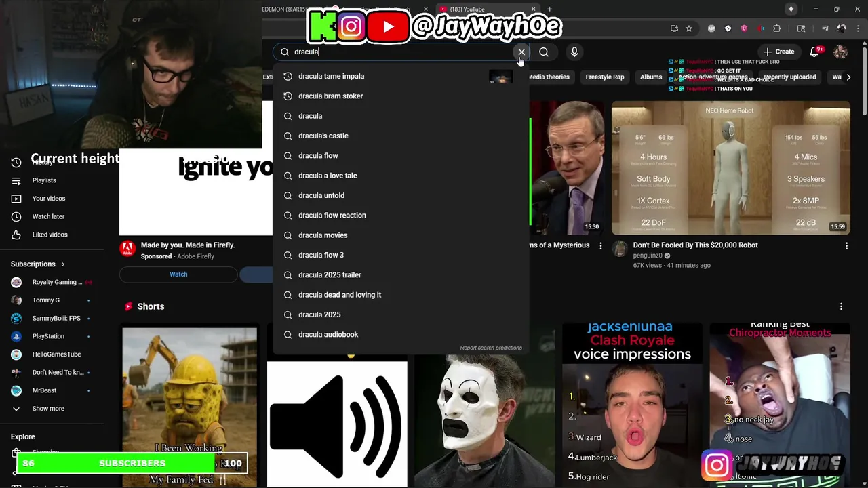Bookmark this page with the star icon
868x488 pixels.
[x=689, y=28]
